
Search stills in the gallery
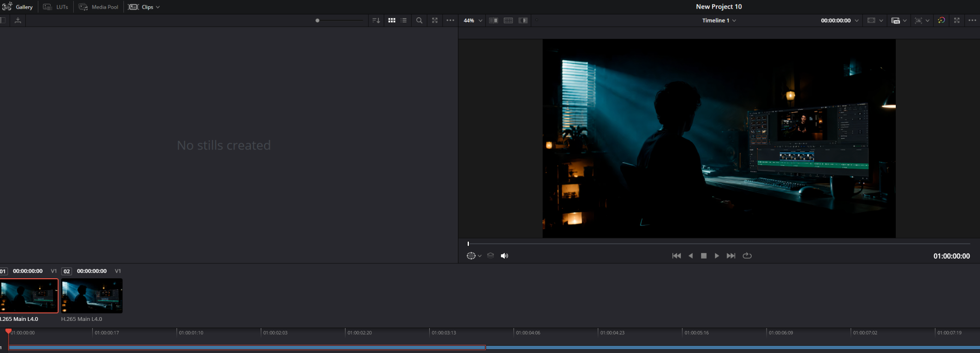pos(419,21)
